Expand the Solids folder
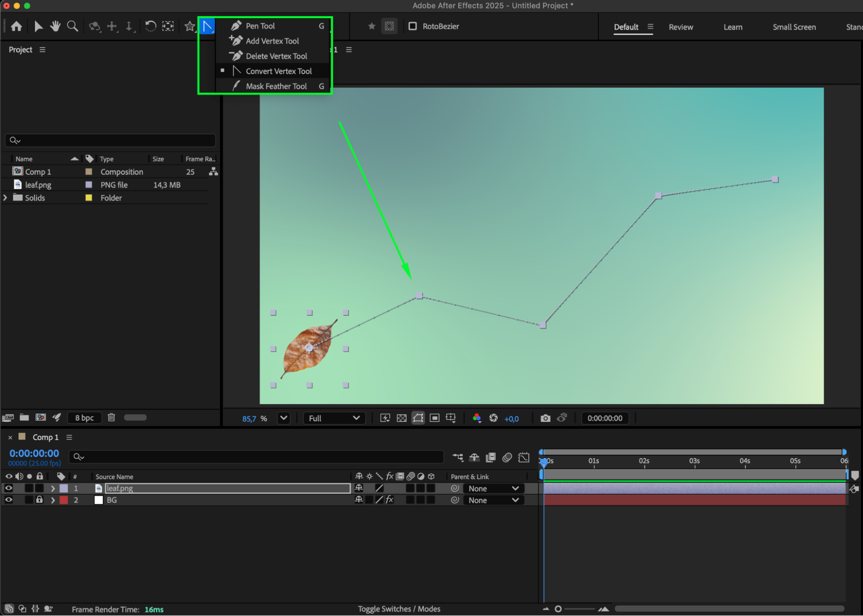 tap(5, 198)
